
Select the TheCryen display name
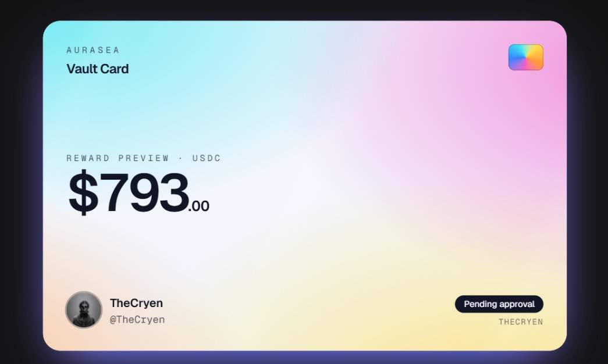(137, 303)
